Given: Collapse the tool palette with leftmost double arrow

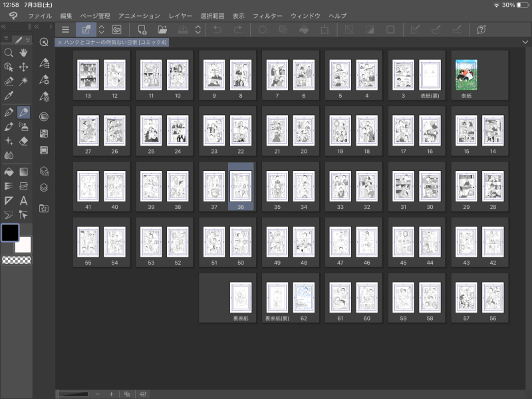Looking at the screenshot, I should pyautogui.click(x=4, y=27).
